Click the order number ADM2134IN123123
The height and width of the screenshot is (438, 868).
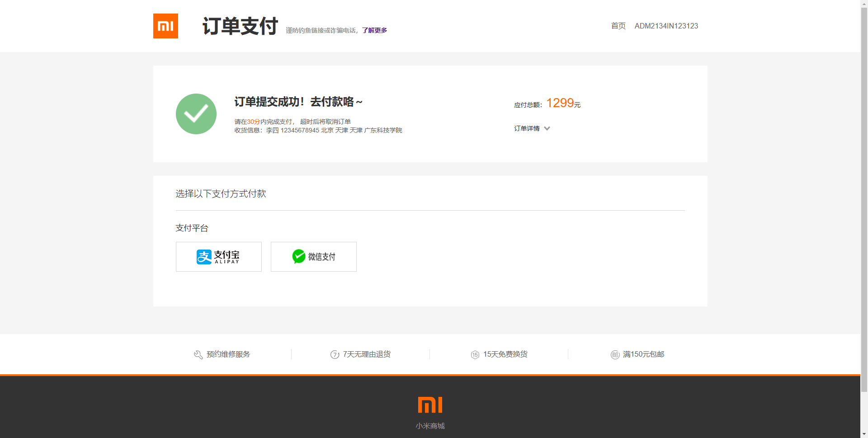pyautogui.click(x=666, y=26)
